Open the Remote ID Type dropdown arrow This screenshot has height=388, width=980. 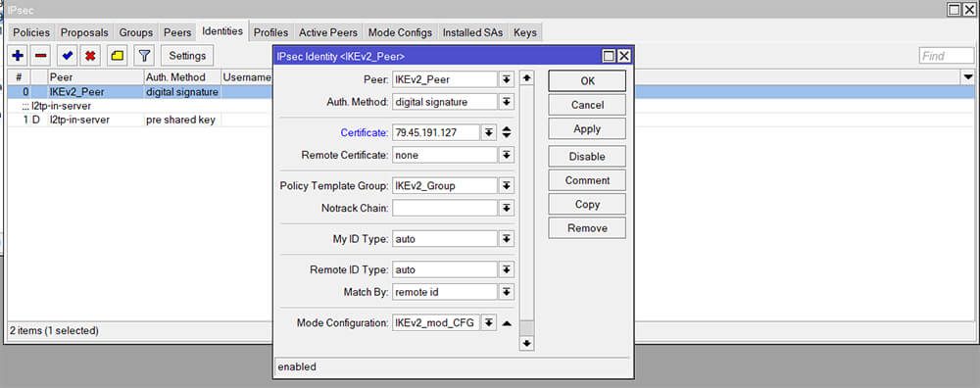click(507, 269)
